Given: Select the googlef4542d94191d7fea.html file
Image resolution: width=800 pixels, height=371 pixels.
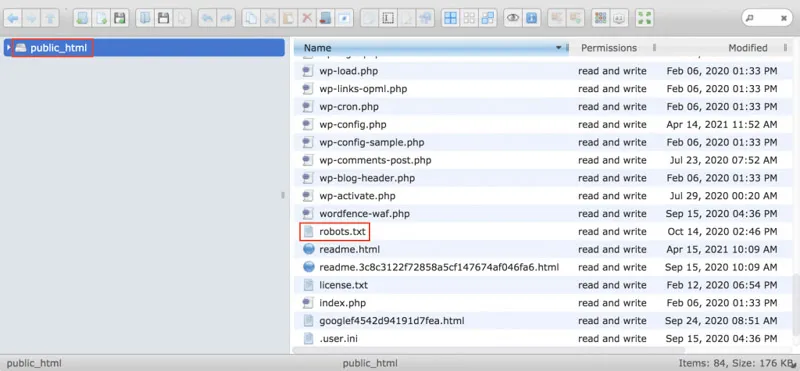Looking at the screenshot, I should (x=542, y=321).
